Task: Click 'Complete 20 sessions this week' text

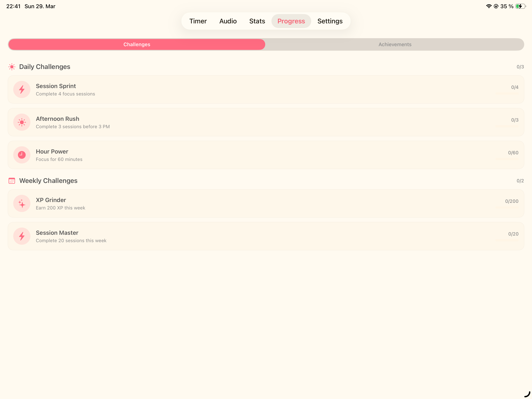Action: 71,241
